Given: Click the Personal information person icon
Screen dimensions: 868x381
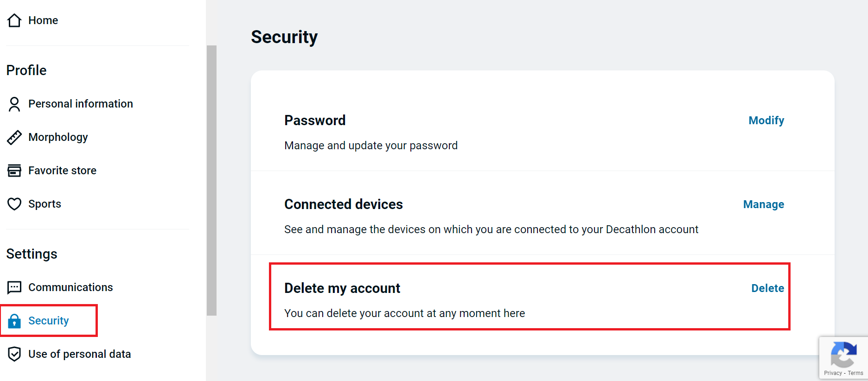Looking at the screenshot, I should [14, 104].
